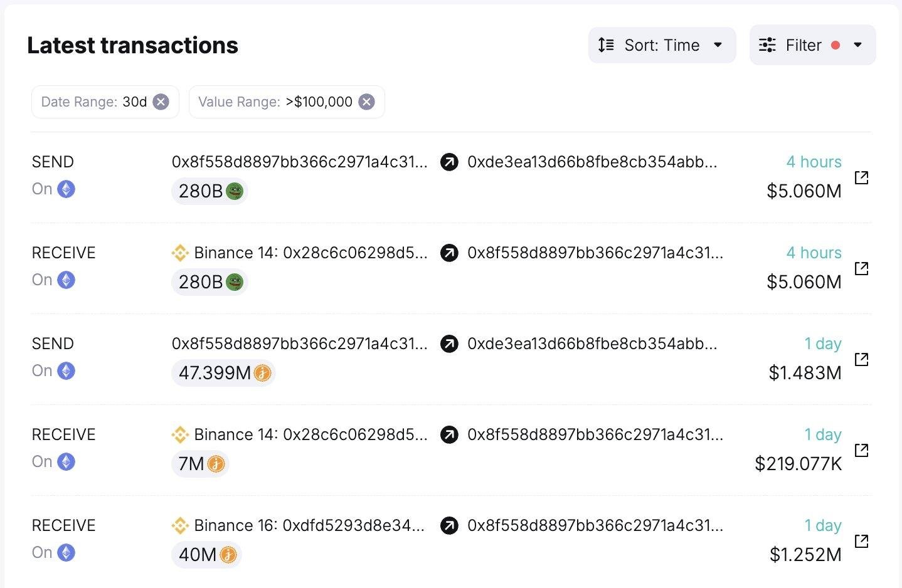Select the 40M token amount chip
This screenshot has width=902, height=588.
tap(206, 555)
